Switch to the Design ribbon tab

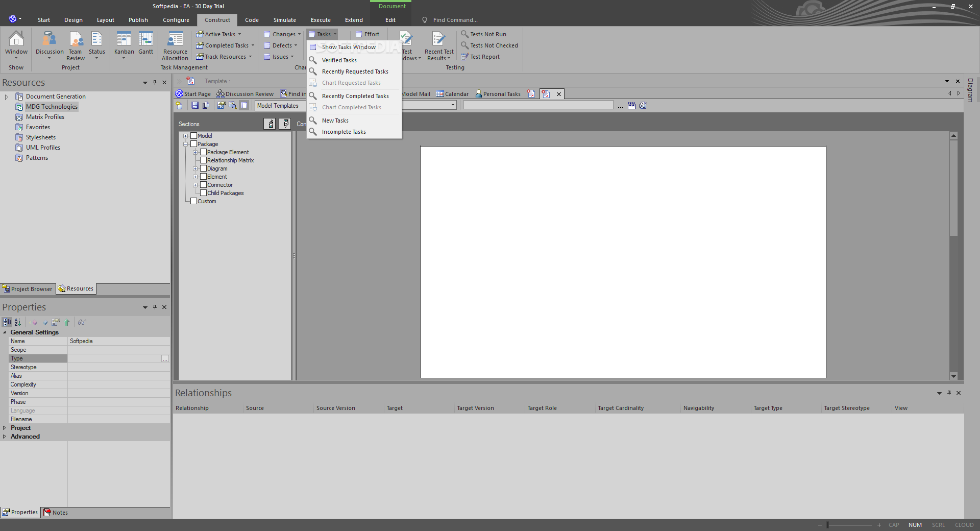(x=73, y=20)
